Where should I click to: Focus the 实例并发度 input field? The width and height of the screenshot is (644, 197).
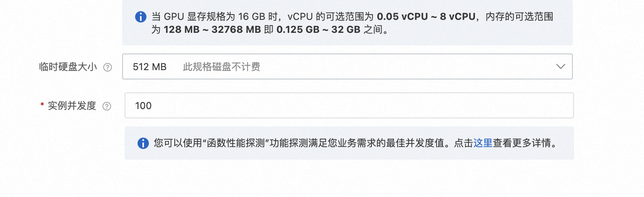(349, 106)
